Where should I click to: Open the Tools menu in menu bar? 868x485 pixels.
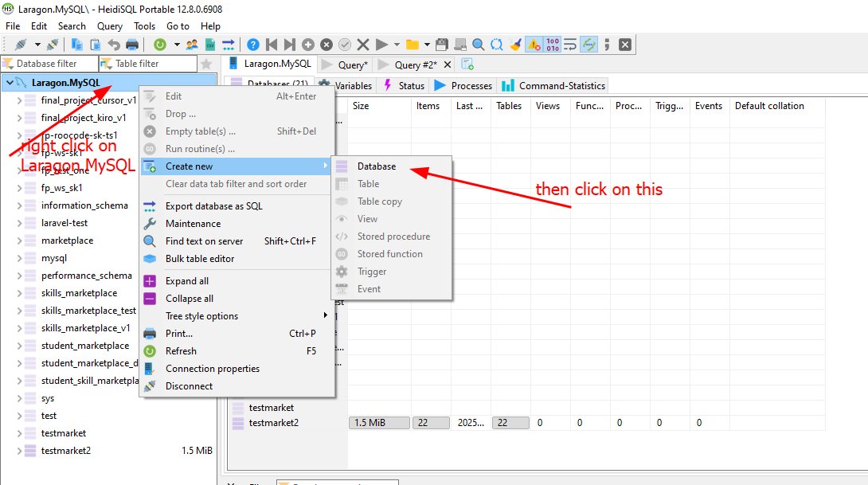144,26
